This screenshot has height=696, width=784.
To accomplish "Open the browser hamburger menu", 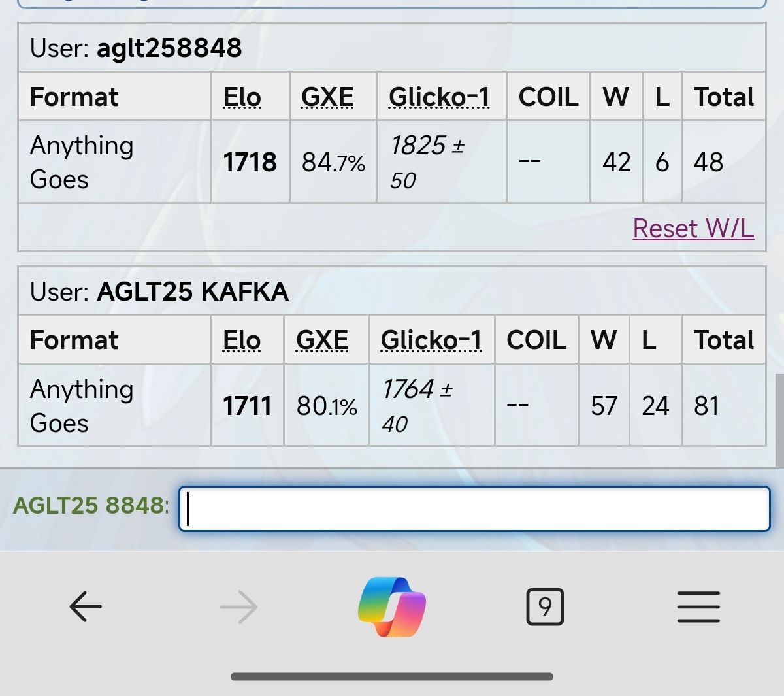I will tap(698, 607).
